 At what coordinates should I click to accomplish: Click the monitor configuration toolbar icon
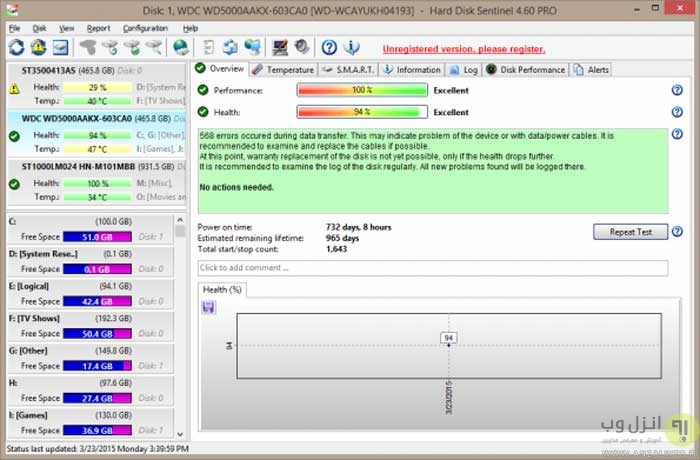[280, 47]
